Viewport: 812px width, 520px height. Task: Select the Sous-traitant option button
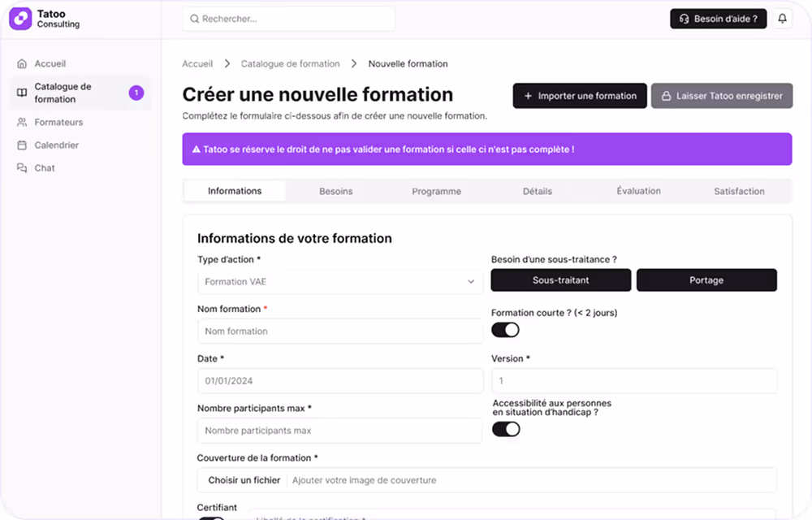click(561, 279)
